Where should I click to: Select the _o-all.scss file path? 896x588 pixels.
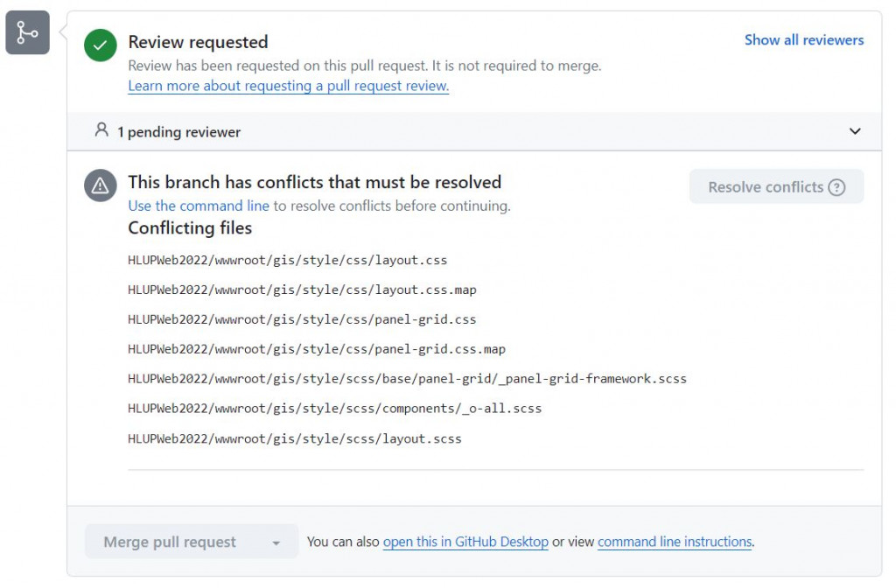[x=334, y=409]
